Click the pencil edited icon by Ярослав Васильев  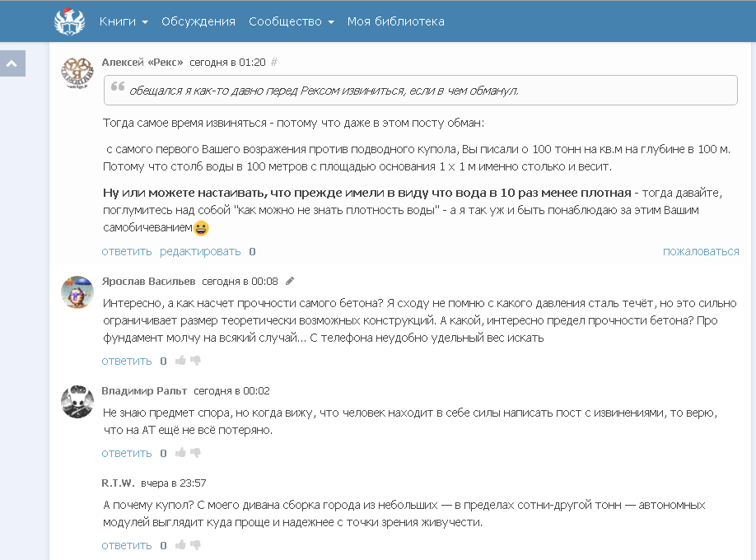290,281
